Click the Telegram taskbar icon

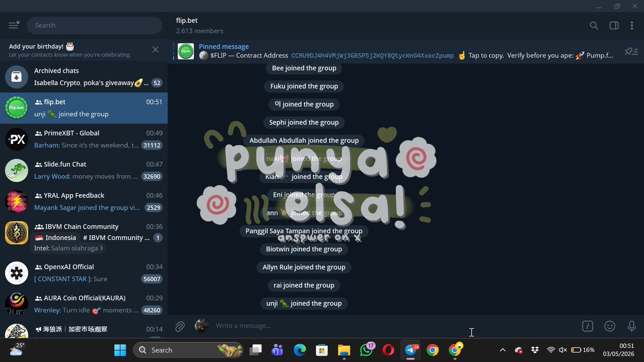click(412, 350)
